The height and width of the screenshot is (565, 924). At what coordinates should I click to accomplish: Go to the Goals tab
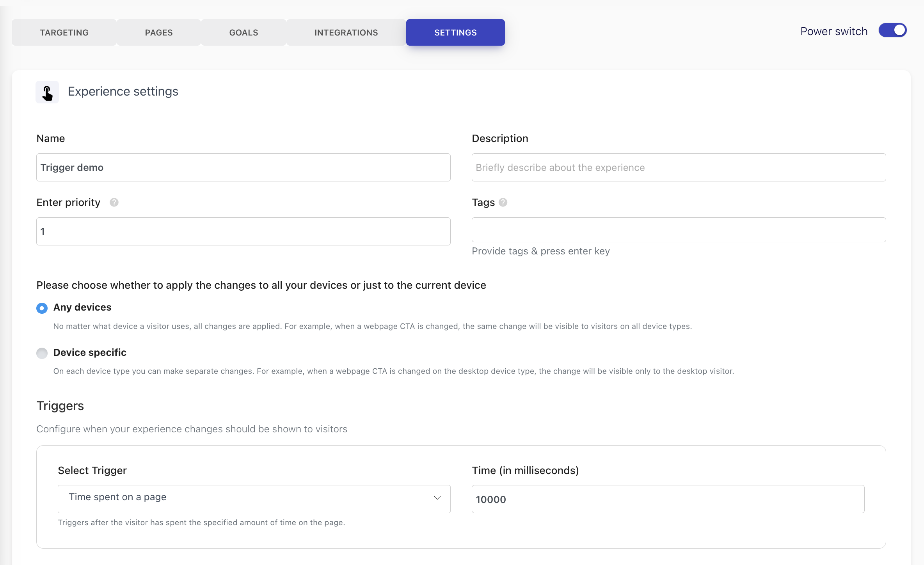coord(243,32)
